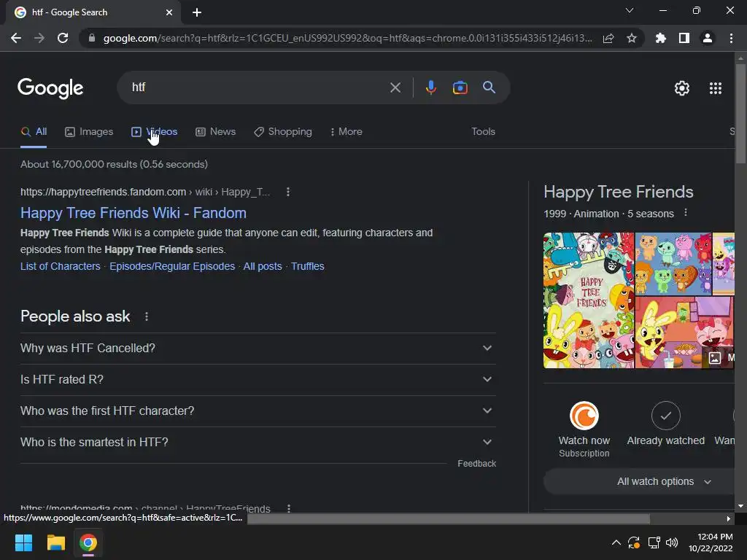
Task: Switch to the Videos tab
Action: pyautogui.click(x=155, y=132)
